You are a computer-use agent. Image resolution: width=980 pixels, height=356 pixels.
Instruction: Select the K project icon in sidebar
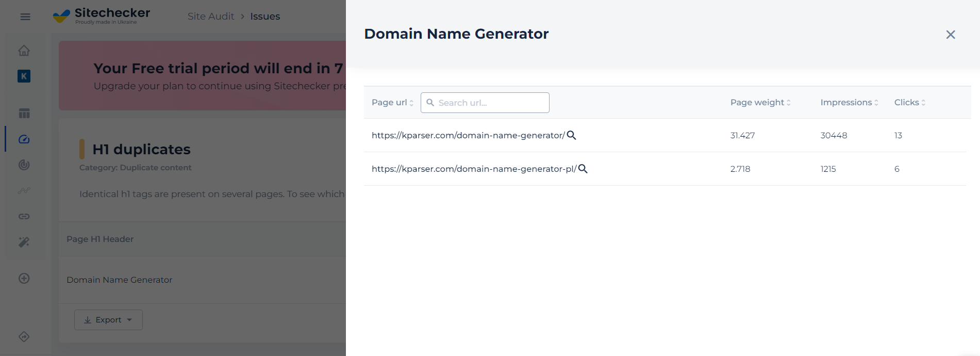click(24, 76)
